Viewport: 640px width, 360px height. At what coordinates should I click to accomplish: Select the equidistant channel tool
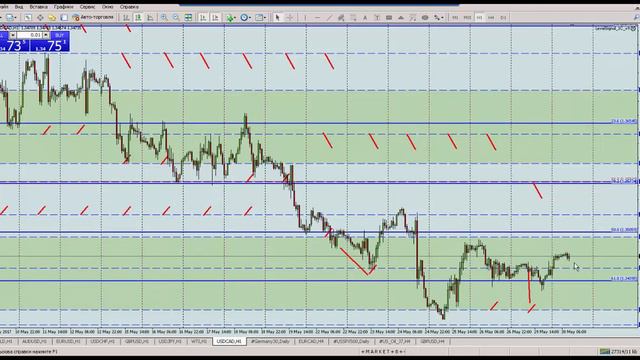[x=341, y=18]
